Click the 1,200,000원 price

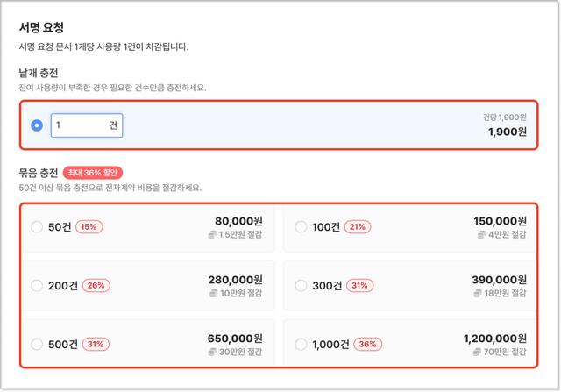tap(494, 339)
